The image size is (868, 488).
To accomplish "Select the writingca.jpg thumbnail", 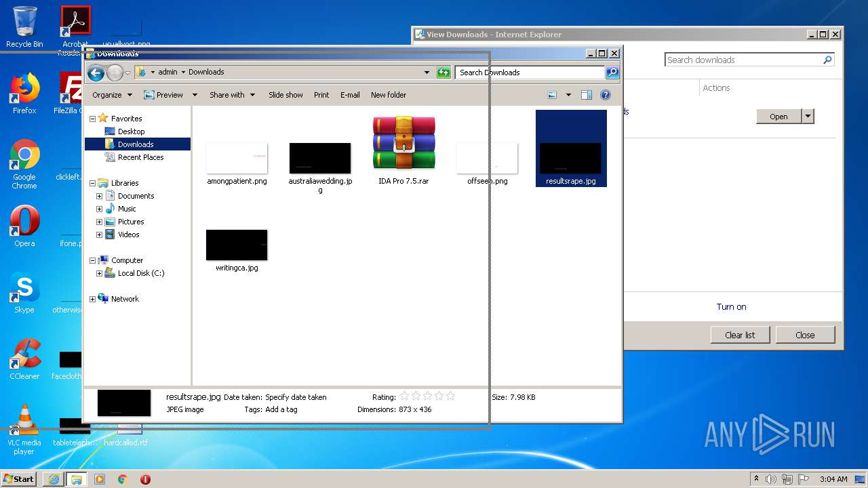I will point(237,245).
